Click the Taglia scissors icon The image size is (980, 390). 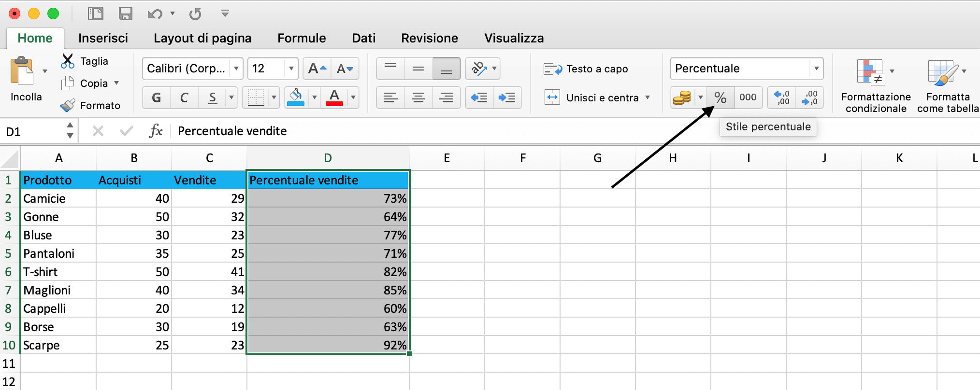(68, 61)
